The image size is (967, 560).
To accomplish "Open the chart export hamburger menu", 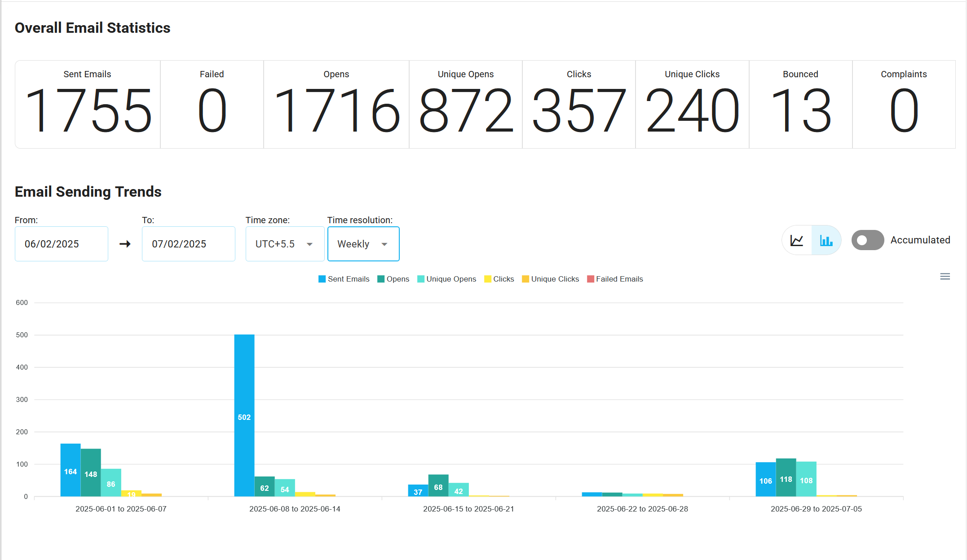I will (945, 276).
